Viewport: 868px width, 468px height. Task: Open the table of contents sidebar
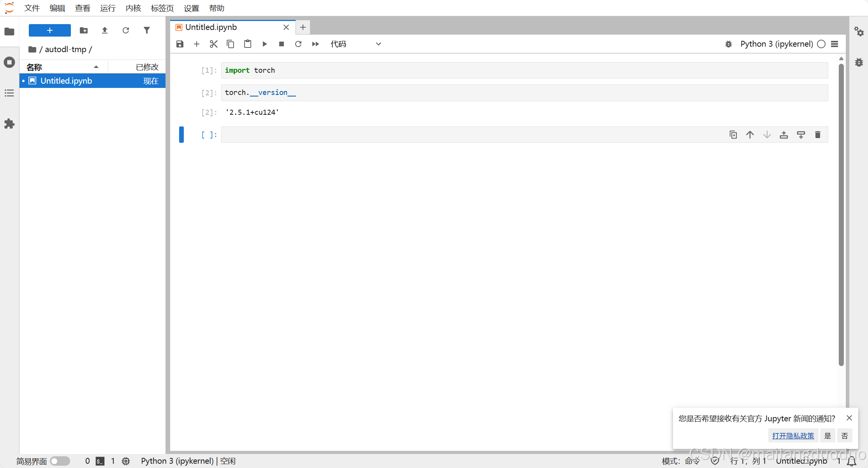pos(9,93)
